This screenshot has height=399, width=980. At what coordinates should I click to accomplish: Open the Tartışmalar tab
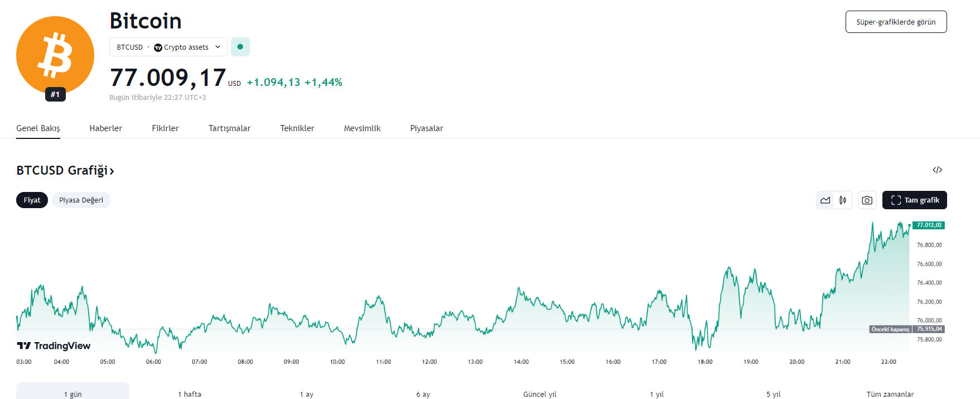[x=230, y=128]
